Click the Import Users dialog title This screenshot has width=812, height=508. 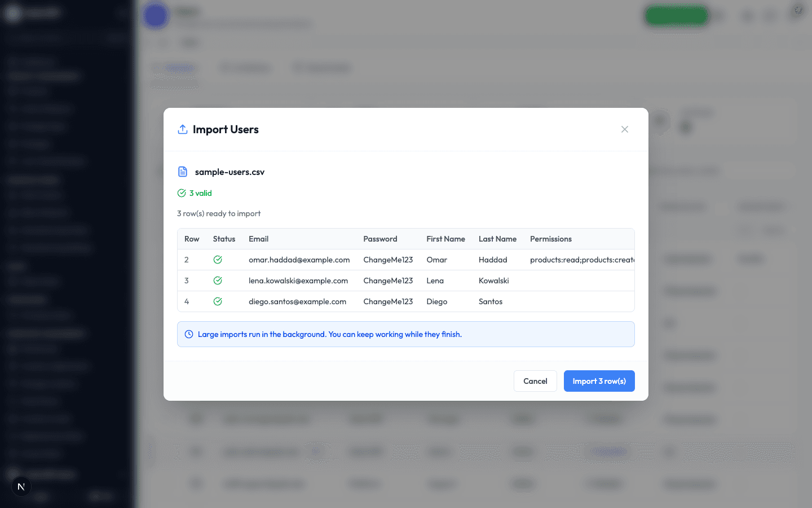click(226, 129)
